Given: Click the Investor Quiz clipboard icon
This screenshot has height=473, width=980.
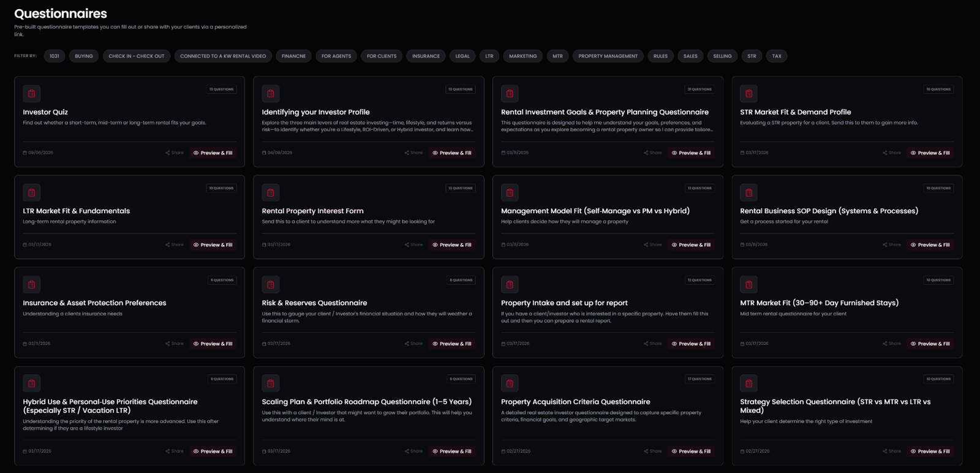Looking at the screenshot, I should point(32,94).
